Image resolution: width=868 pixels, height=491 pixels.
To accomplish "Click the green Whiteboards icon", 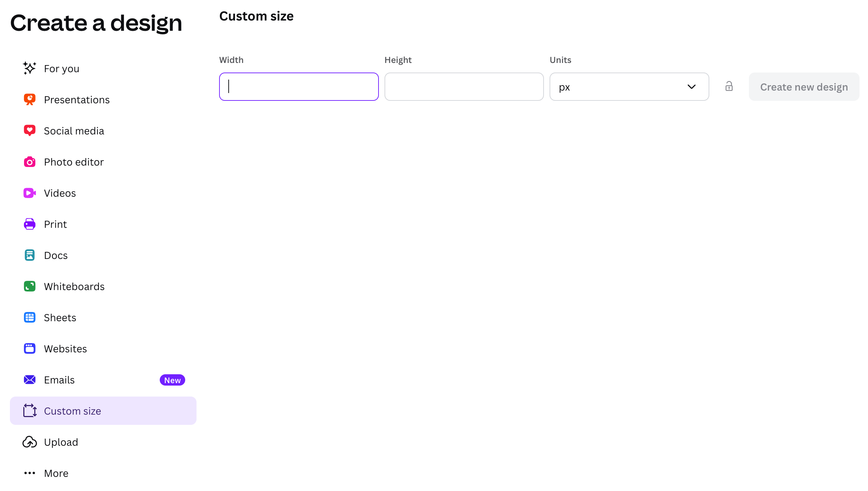I will pyautogui.click(x=29, y=286).
